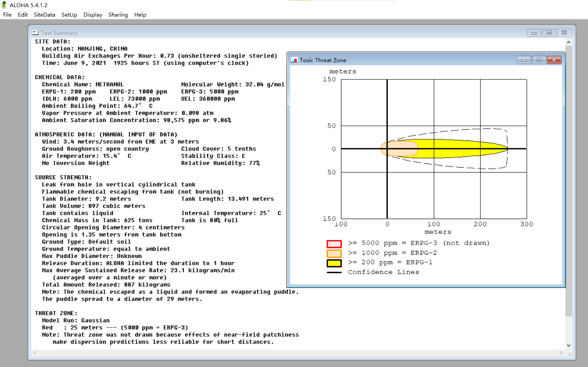Screen dimensions: 588x367
Task: Click the 'CHEMICAL DATA:' heading
Action: 60,77
